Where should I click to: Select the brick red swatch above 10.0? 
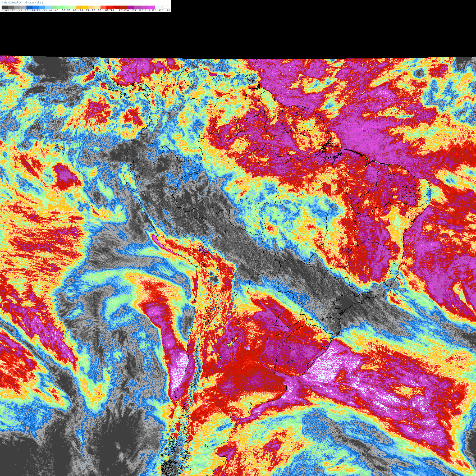pos(124,7)
